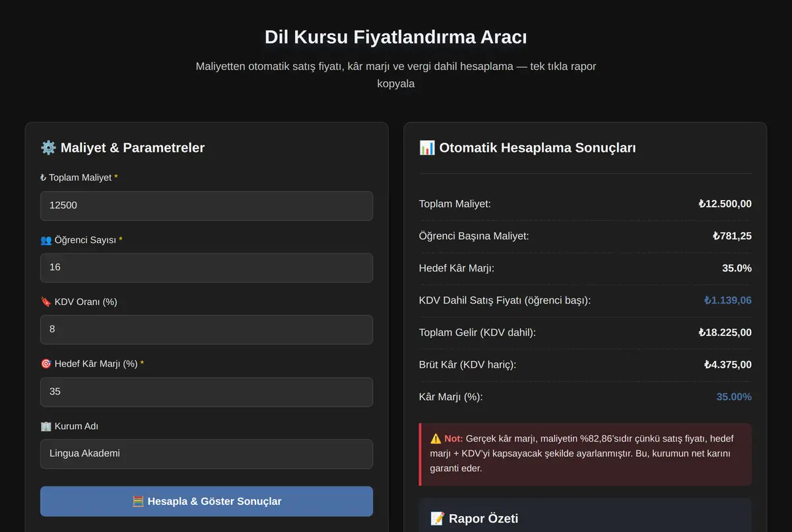This screenshot has height=532, width=792.
Task: Click the Brüt Kâr (KDV hariç) label
Action: coord(467,364)
